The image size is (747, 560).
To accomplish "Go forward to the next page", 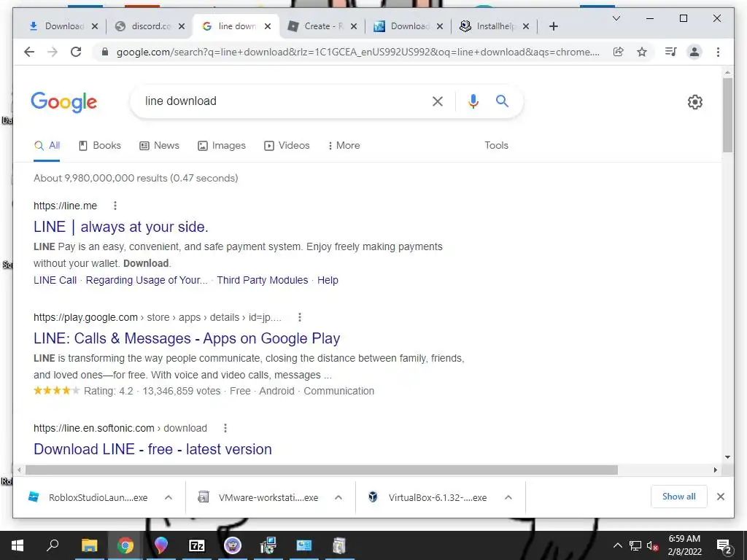I will (53, 52).
